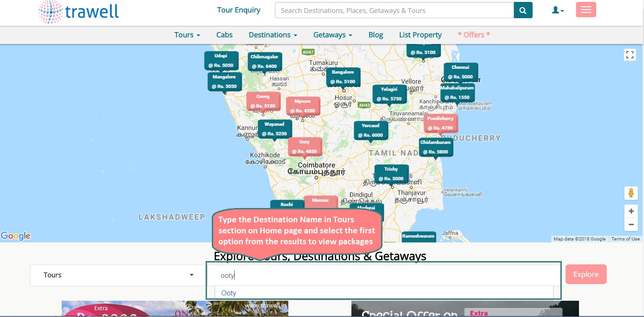The height and width of the screenshot is (317, 644).
Task: Select the Wayanad map marker
Action: click(274, 129)
